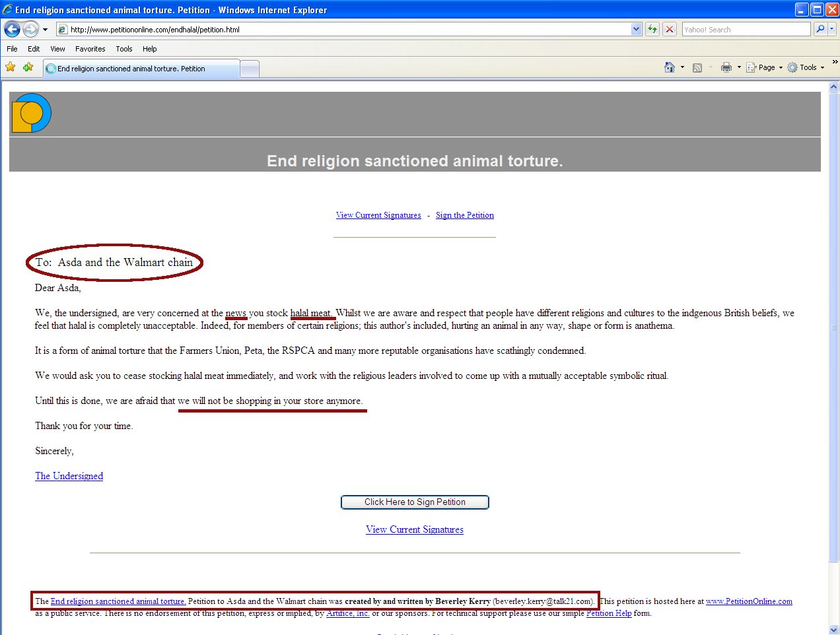Click the Favorites Center star icon
Image resolution: width=840 pixels, height=635 pixels.
click(x=11, y=67)
